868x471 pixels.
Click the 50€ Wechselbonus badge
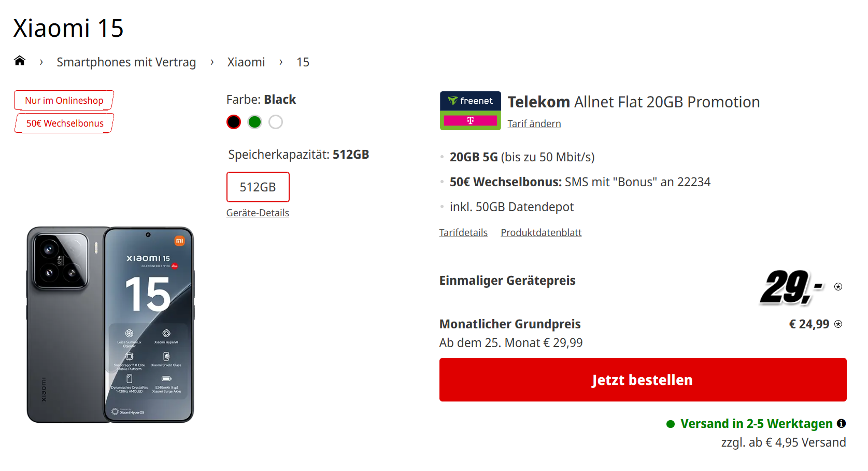64,123
